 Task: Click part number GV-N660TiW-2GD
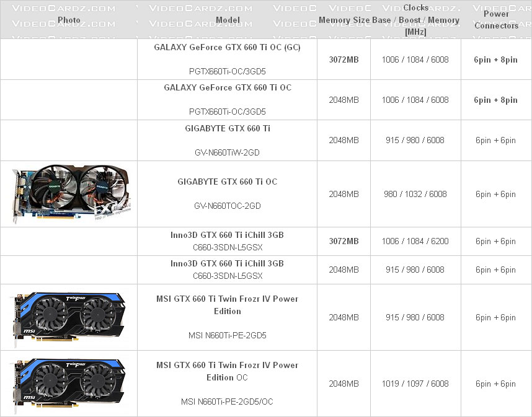[227, 152]
